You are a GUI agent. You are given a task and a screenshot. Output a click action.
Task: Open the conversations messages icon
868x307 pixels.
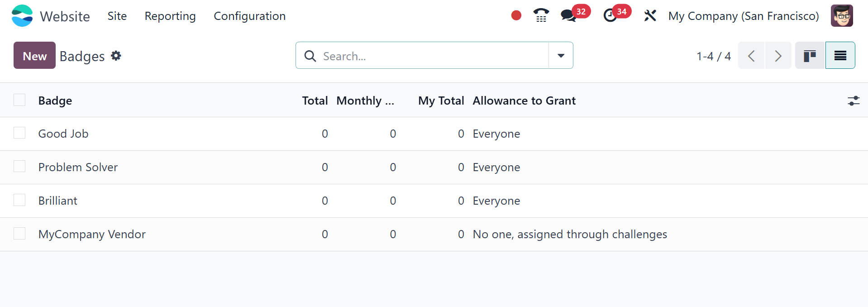click(568, 16)
